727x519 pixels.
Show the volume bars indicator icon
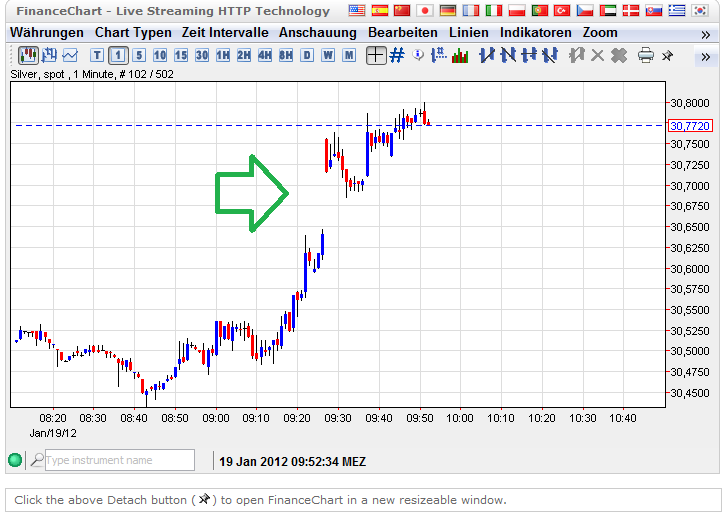click(459, 56)
